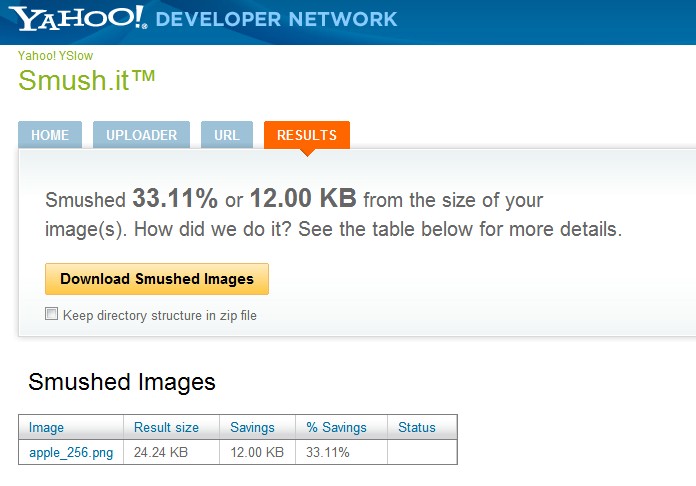Click the Yahoo! logo

(79, 18)
